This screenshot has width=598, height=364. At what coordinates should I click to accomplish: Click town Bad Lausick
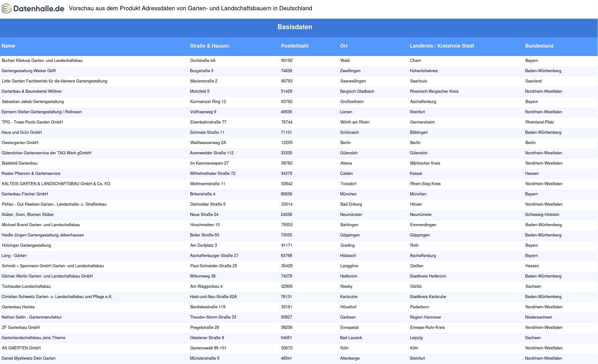point(351,338)
